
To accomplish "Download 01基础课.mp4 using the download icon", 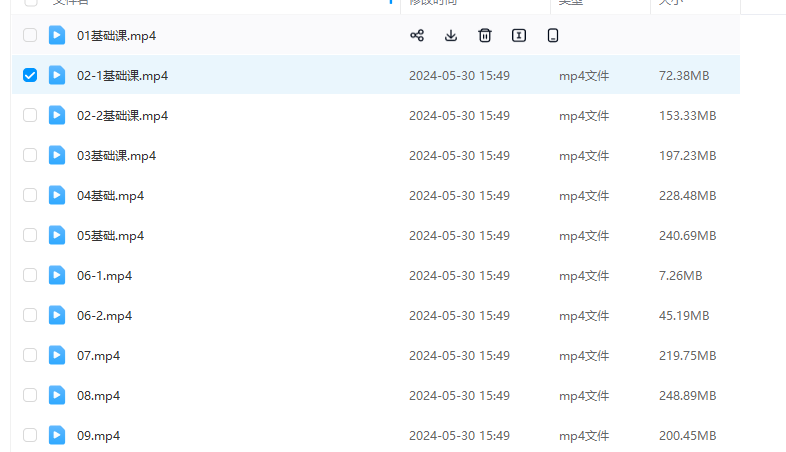I will 451,36.
